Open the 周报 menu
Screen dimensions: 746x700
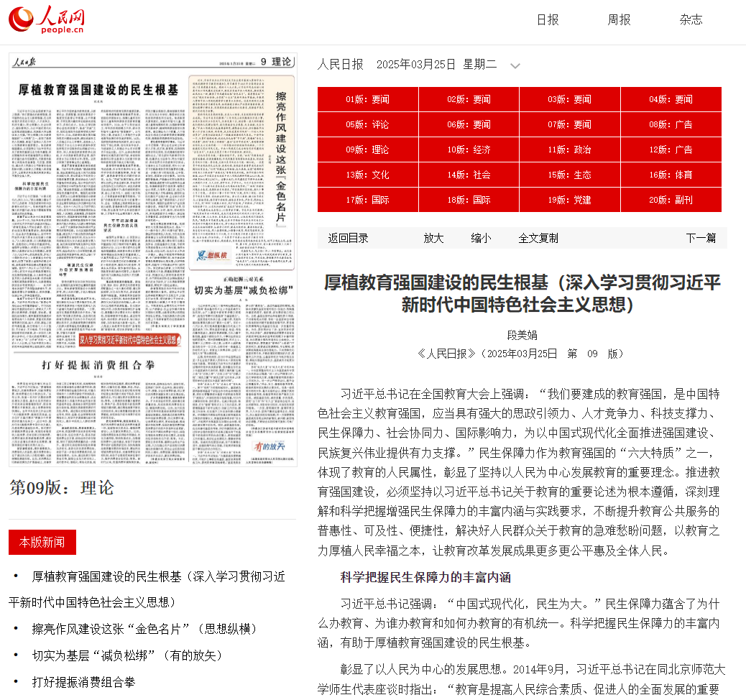[x=619, y=19]
